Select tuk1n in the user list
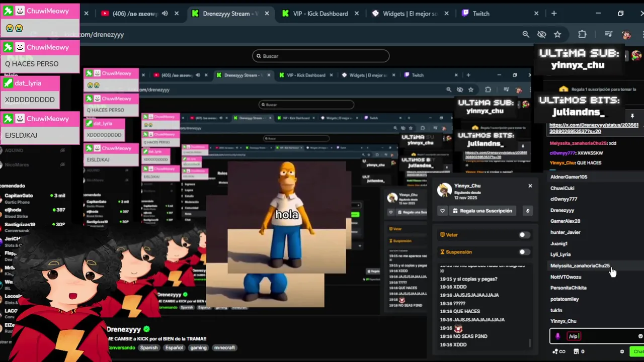 pos(556,310)
